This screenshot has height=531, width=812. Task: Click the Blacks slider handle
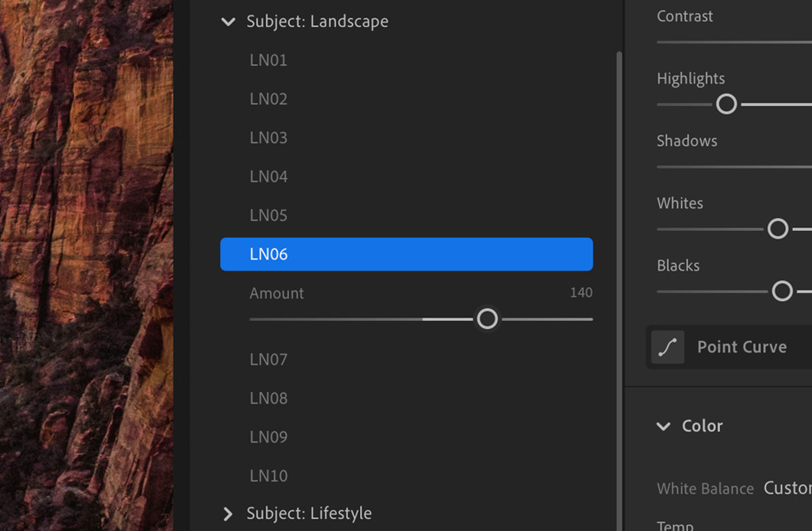click(782, 292)
